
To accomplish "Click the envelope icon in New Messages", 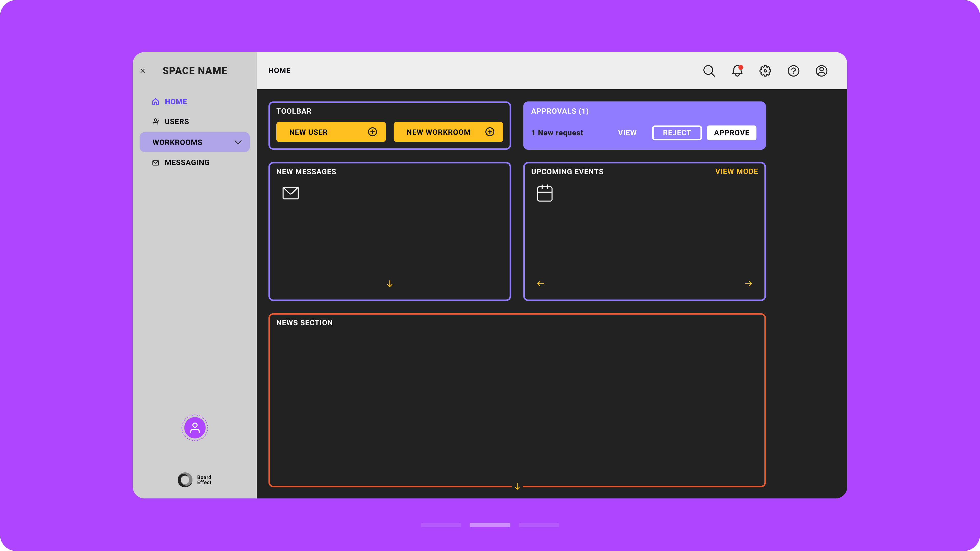I will coord(290,193).
